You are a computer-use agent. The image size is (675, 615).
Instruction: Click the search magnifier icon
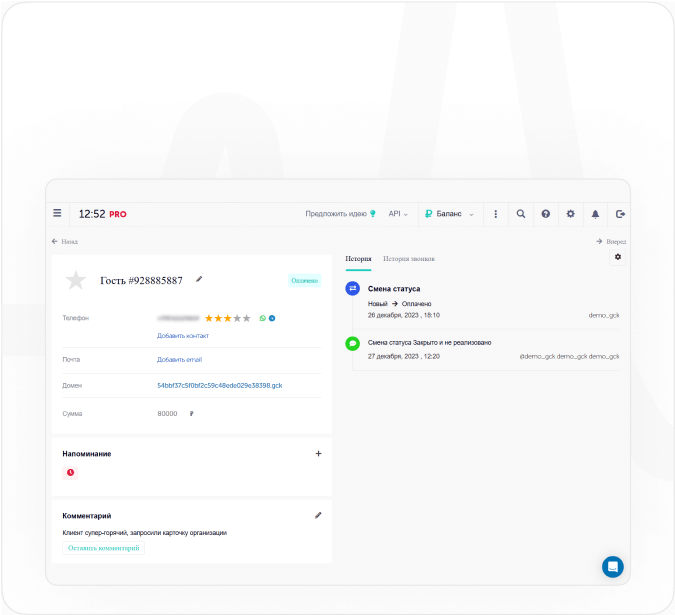(x=521, y=214)
